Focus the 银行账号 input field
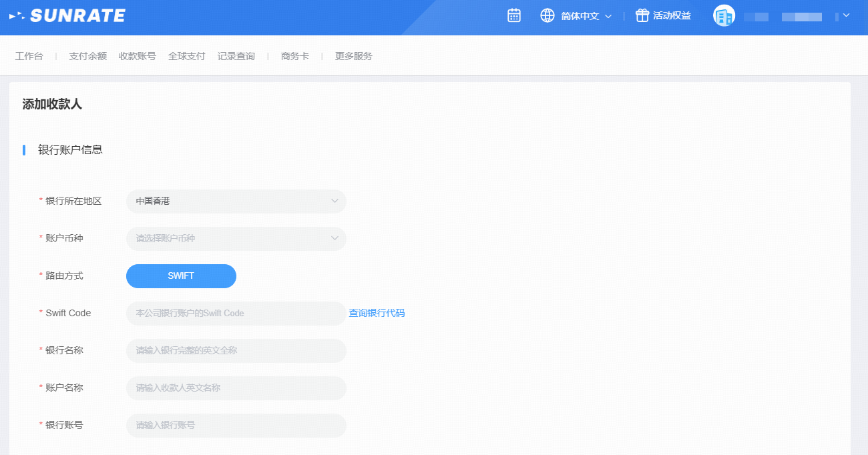This screenshot has width=868, height=455. [236, 425]
